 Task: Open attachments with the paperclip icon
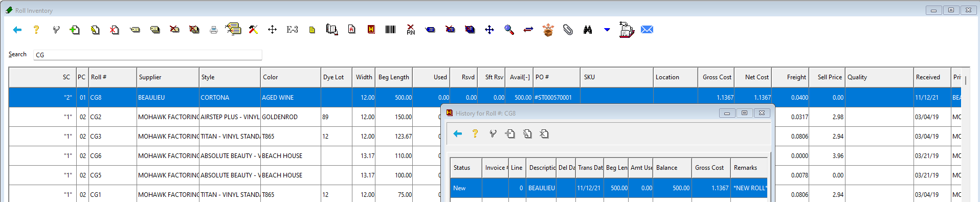[568, 30]
